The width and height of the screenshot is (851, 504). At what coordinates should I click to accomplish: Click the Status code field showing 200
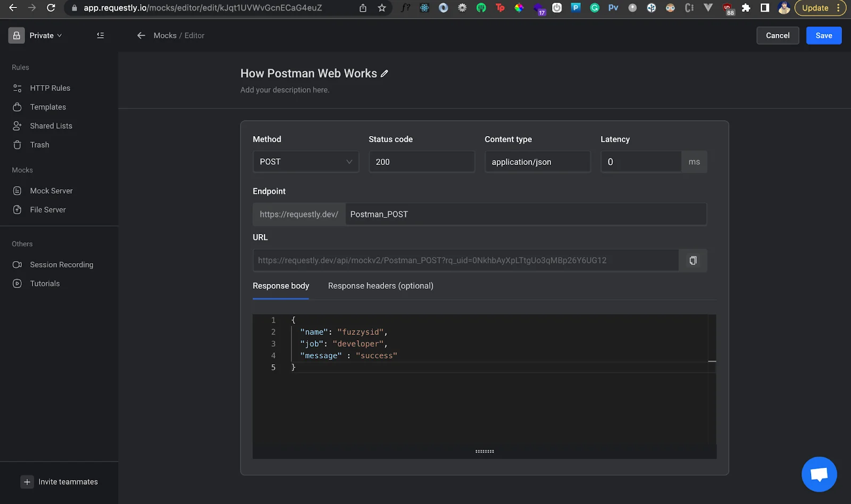422,162
